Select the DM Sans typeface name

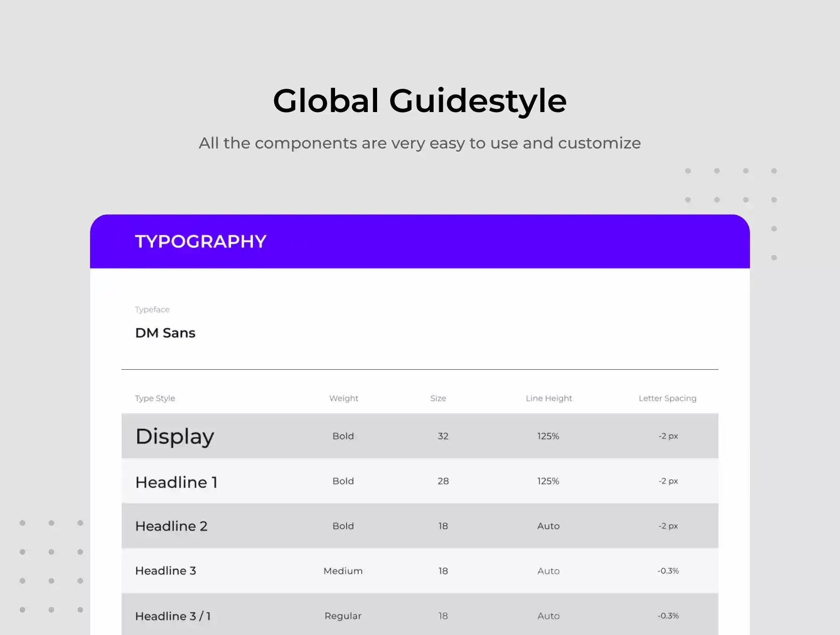[165, 333]
